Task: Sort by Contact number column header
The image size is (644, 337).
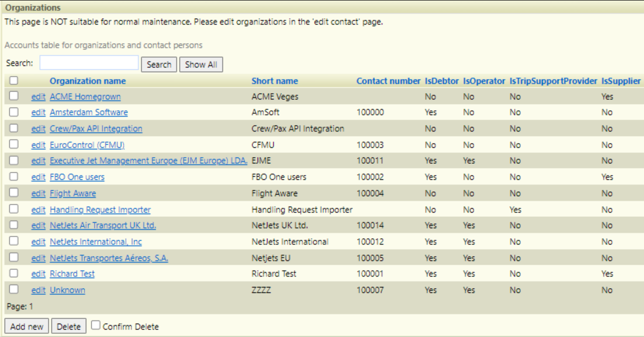Action: point(388,81)
